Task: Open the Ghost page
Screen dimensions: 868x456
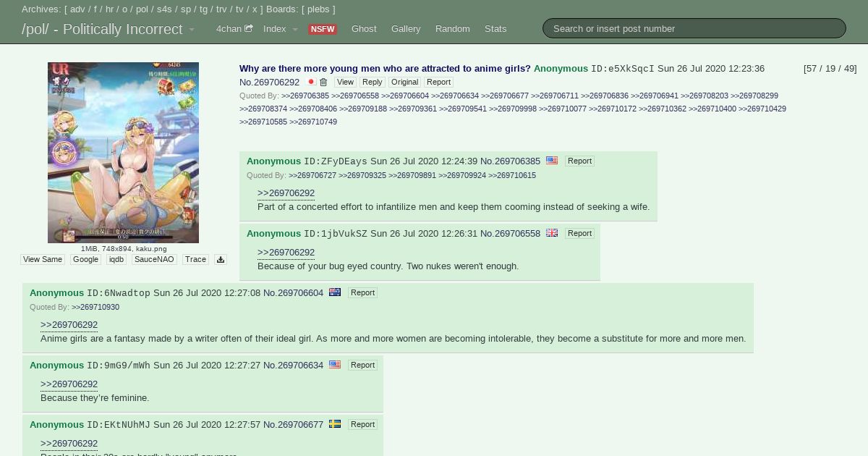Action: tap(364, 29)
